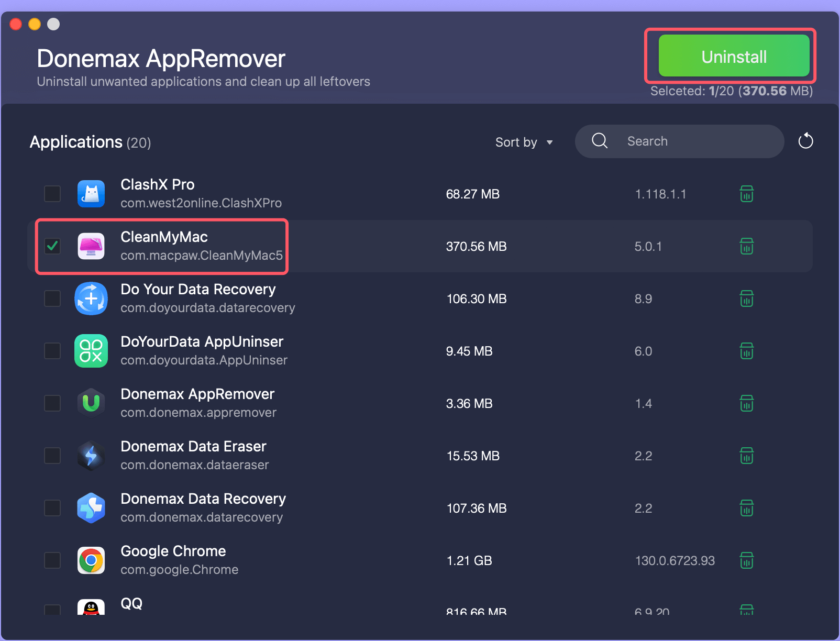The height and width of the screenshot is (641, 840).
Task: Select the ClashX Pro app icon
Action: click(91, 194)
